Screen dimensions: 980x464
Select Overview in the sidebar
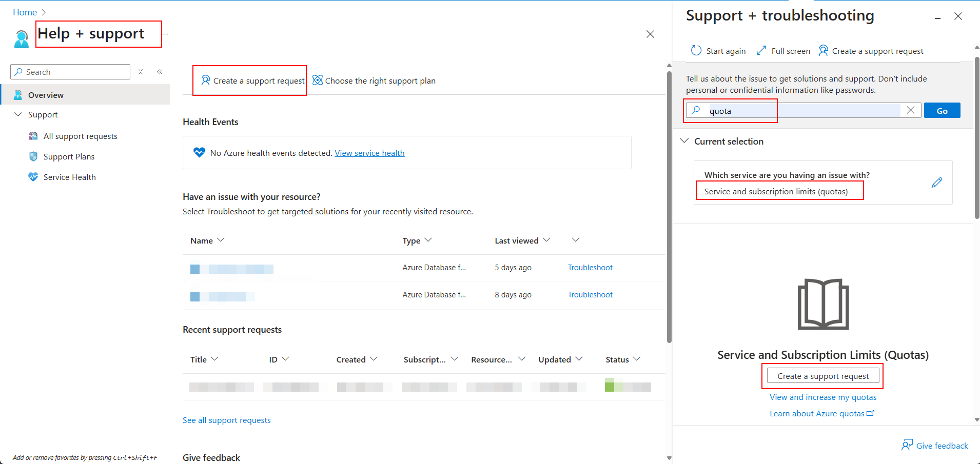pyautogui.click(x=85, y=95)
